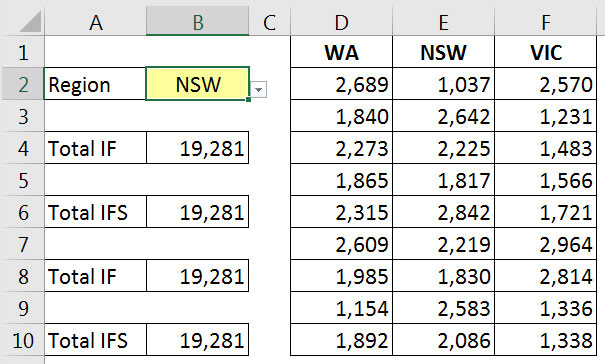The width and height of the screenshot is (605, 364).
Task: Select WA value 1,865
Action: tap(341, 180)
